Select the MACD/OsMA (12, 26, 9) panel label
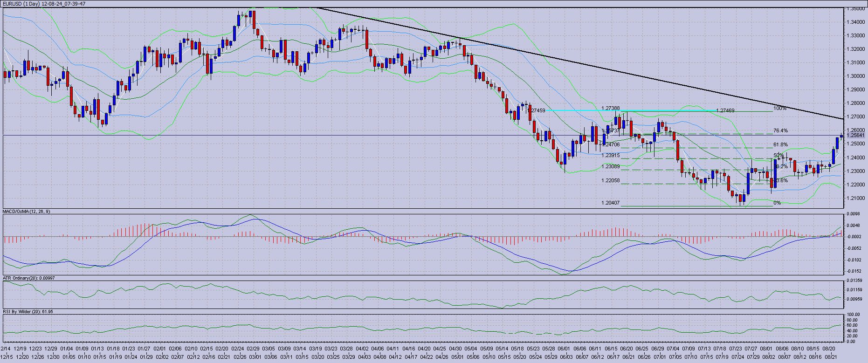 pyautogui.click(x=27, y=212)
